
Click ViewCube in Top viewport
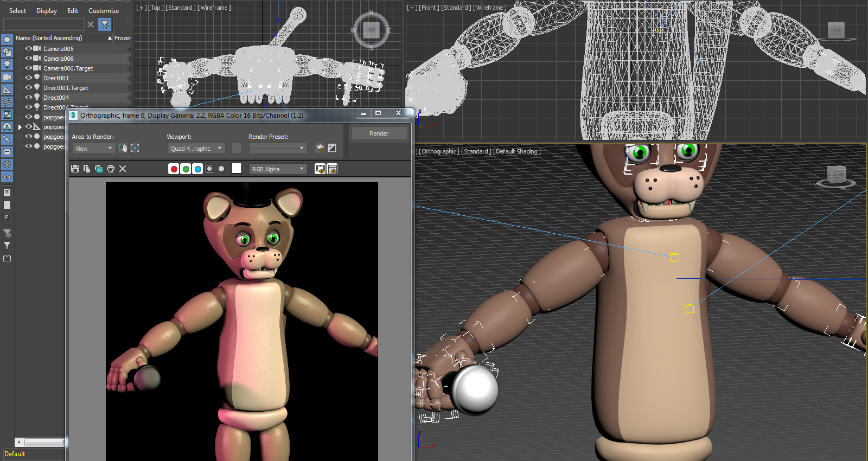point(372,30)
